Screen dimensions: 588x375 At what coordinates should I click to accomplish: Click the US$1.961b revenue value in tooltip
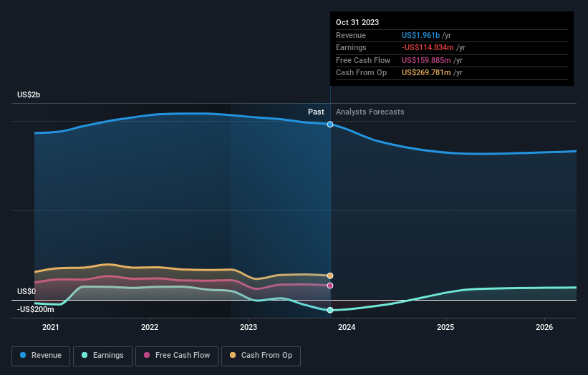point(420,35)
